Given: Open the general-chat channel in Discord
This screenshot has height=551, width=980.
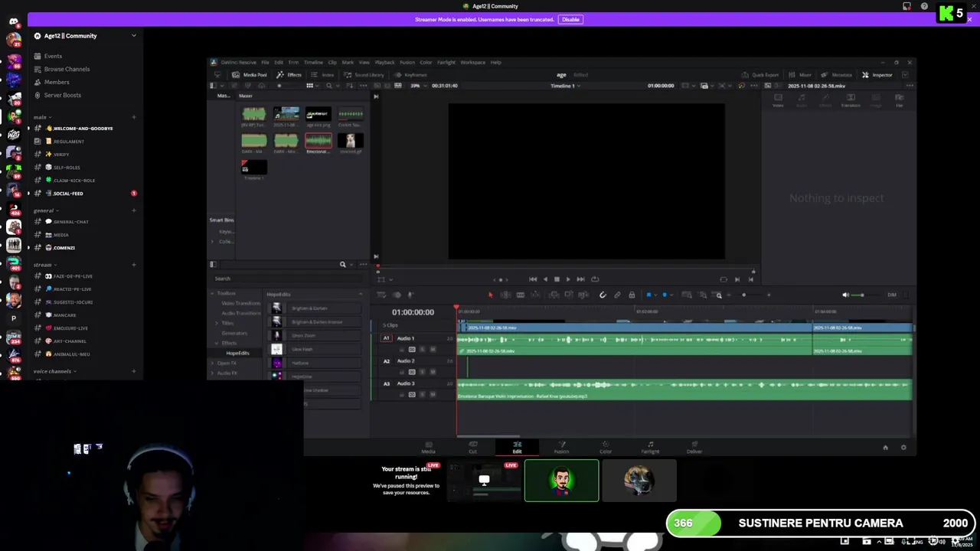Looking at the screenshot, I should point(71,222).
